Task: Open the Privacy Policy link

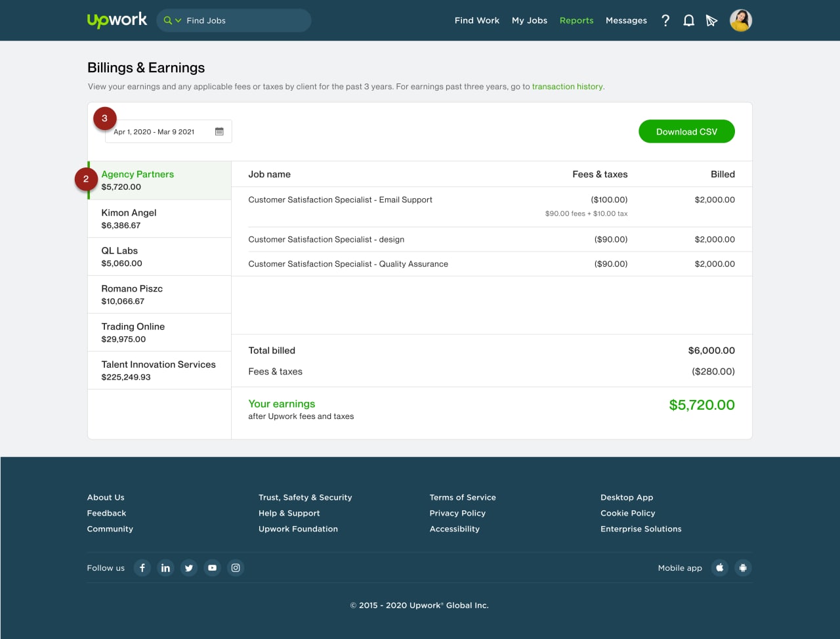Action: 457,513
